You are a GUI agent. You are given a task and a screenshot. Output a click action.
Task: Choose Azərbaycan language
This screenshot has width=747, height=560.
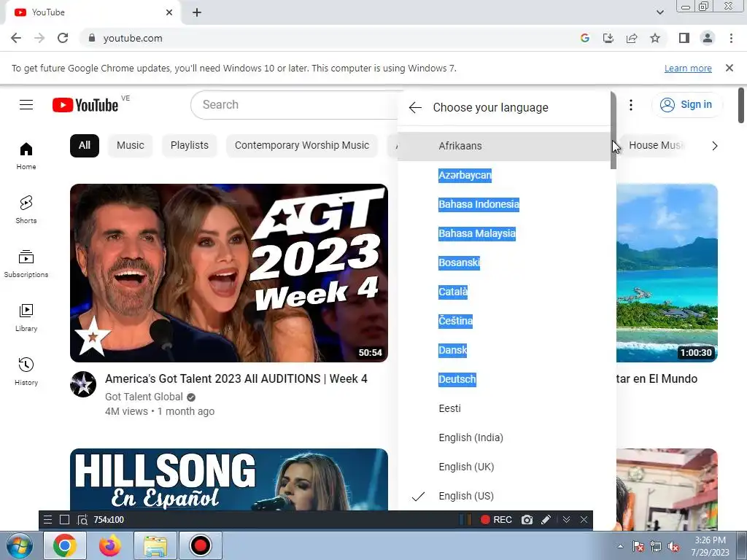click(504, 175)
